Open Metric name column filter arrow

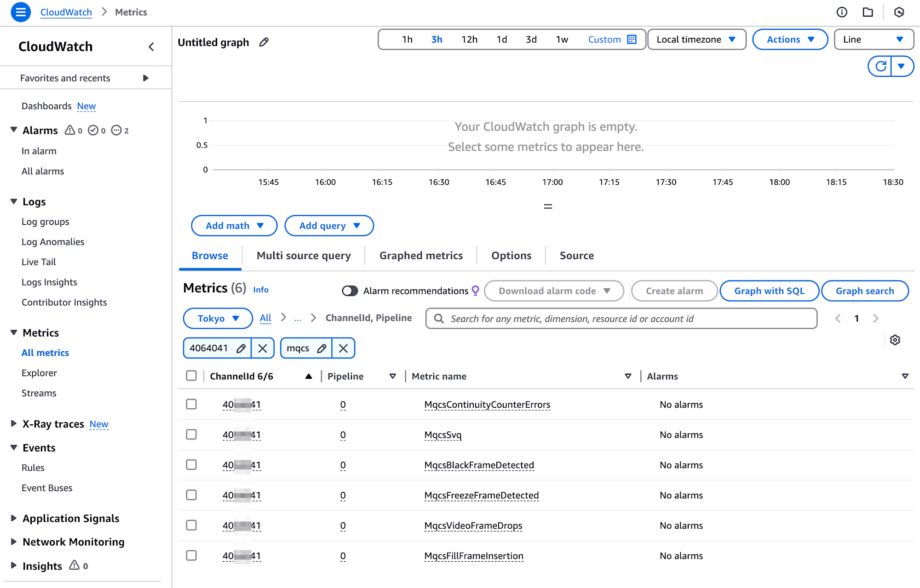tap(628, 376)
